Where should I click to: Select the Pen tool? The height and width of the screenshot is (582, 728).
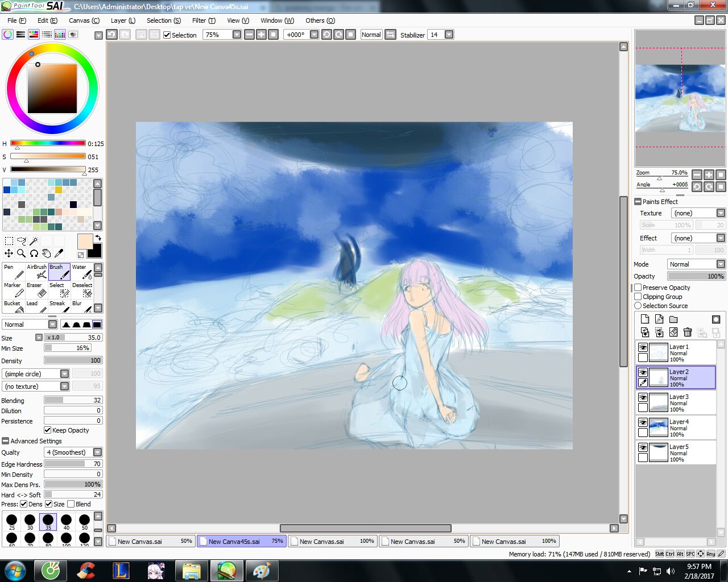point(14,272)
